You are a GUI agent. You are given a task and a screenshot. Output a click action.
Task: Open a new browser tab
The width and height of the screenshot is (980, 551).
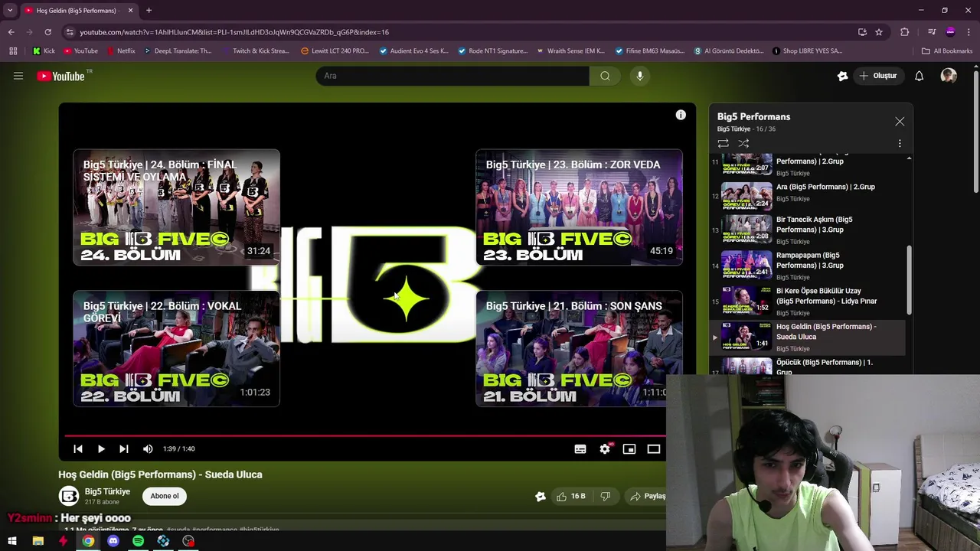(149, 10)
